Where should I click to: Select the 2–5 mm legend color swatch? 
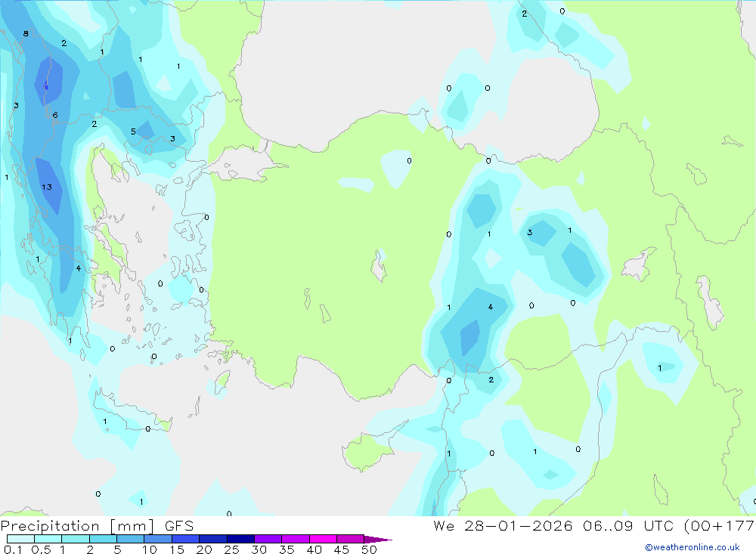tap(103, 539)
